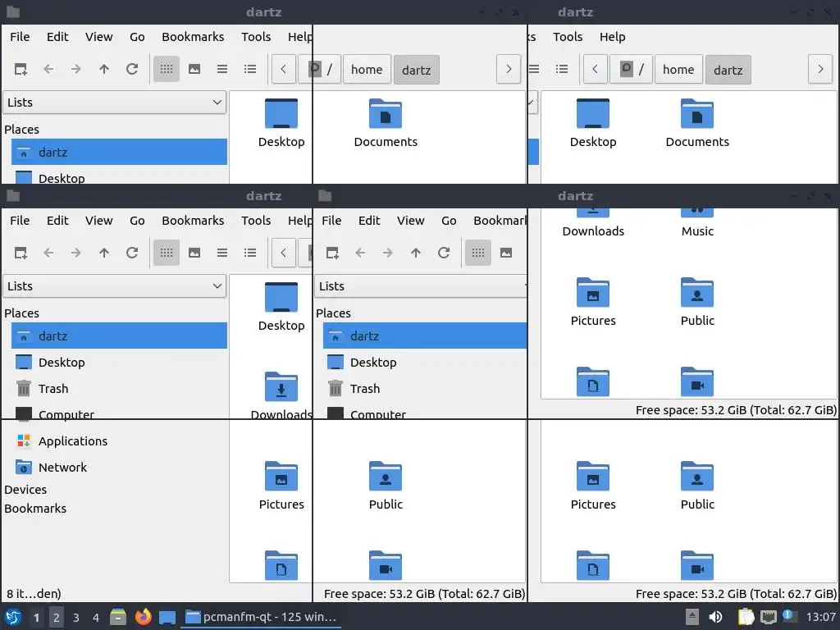840x630 pixels.
Task: Open View menu in center window
Action: (x=410, y=221)
